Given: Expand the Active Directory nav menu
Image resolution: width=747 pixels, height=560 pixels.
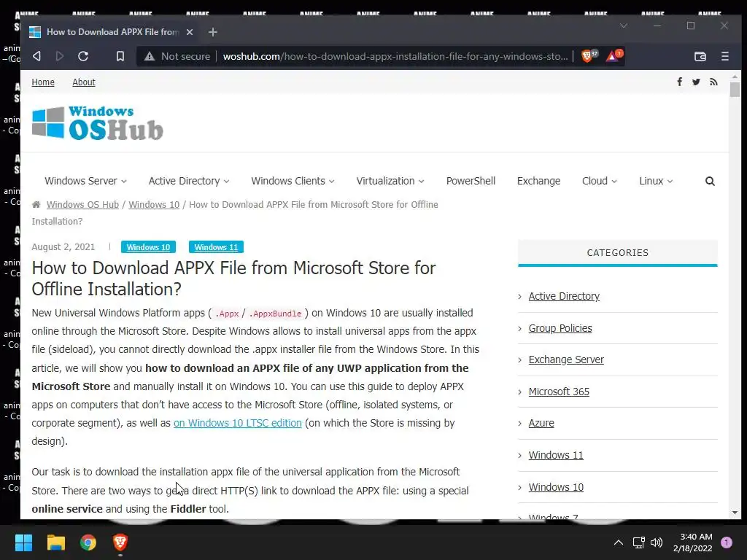Looking at the screenshot, I should coord(189,181).
